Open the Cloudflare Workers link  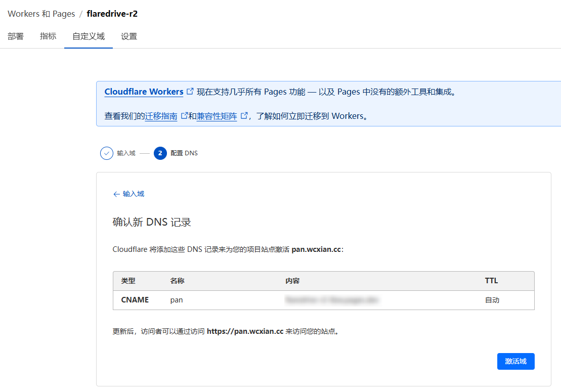click(144, 92)
